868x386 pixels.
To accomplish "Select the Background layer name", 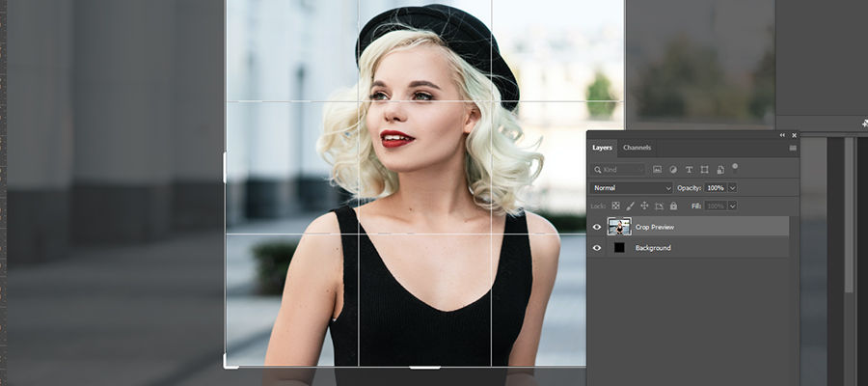I will coord(653,248).
